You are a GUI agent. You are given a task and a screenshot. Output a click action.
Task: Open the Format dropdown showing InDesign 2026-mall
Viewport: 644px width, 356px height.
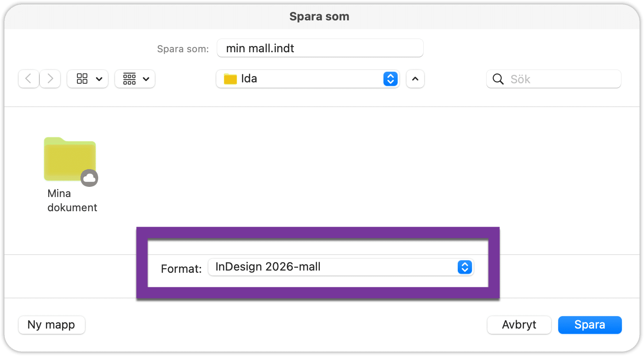pos(334,267)
